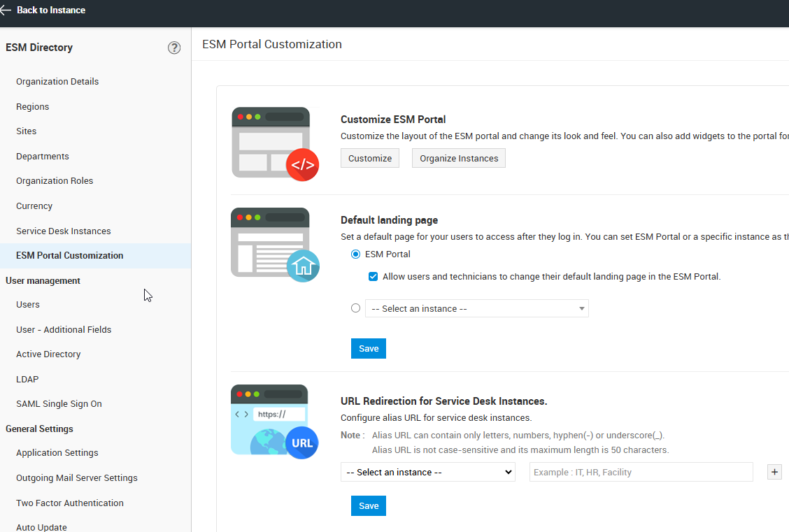This screenshot has width=789, height=532.
Task: Open SAML Single Sign On settings
Action: [59, 404]
